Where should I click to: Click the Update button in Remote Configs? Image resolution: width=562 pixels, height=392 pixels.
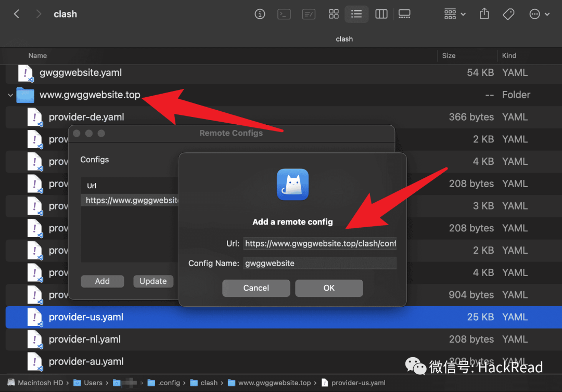point(153,281)
